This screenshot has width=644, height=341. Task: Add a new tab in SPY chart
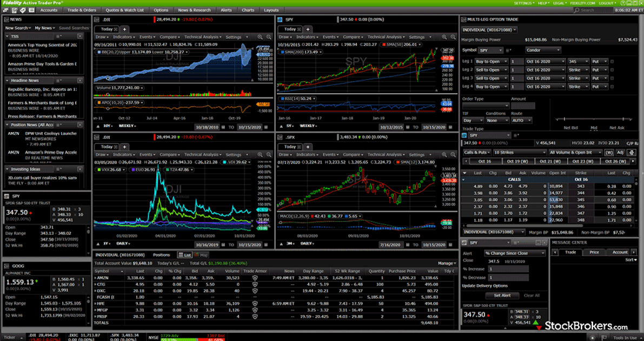(308, 29)
